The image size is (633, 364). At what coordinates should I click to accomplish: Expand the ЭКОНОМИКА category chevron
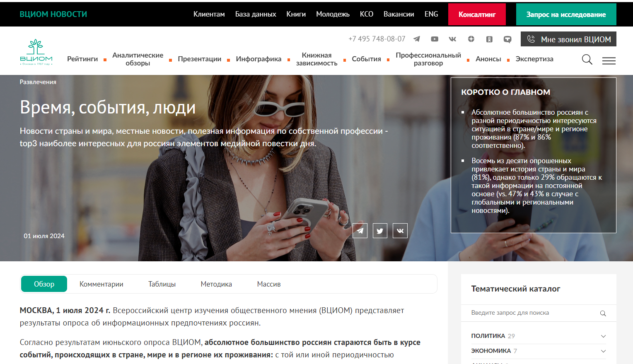[604, 350]
